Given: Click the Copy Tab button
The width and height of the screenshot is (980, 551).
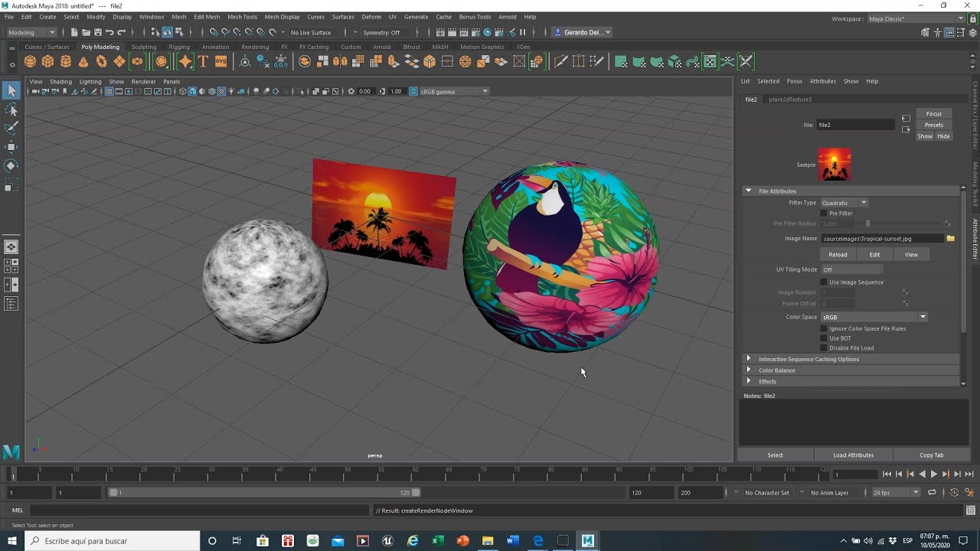Looking at the screenshot, I should 931,455.
